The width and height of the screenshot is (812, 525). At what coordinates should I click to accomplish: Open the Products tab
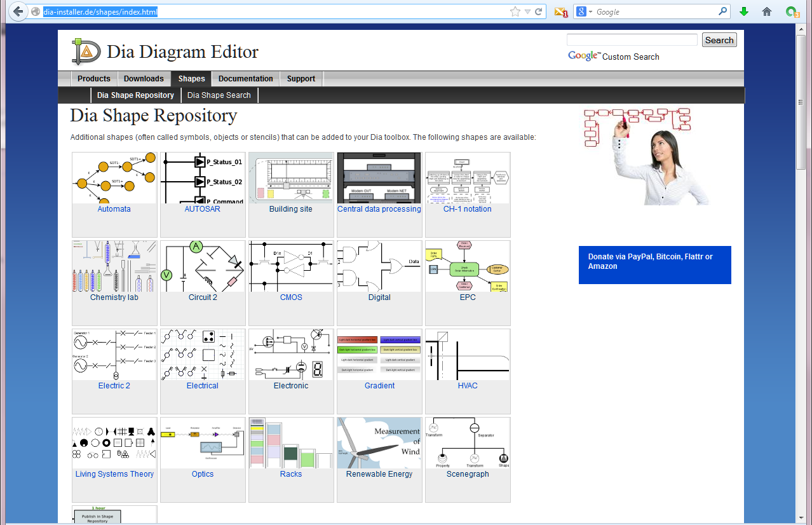coord(94,79)
